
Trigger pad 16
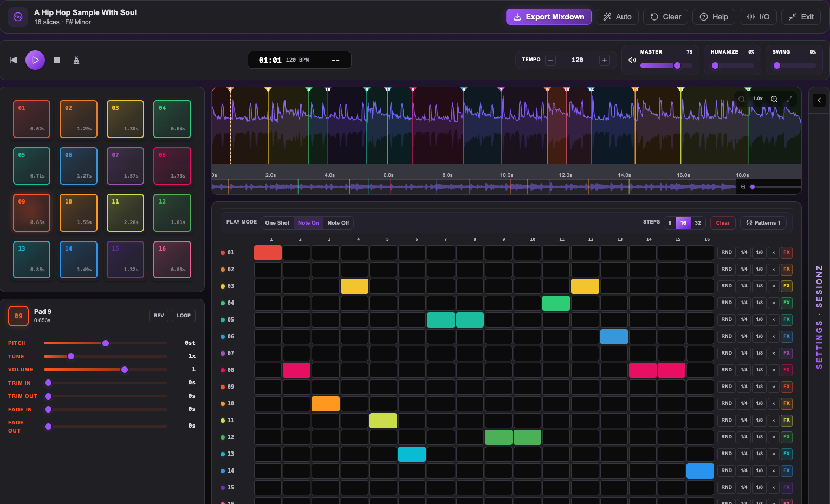172,259
